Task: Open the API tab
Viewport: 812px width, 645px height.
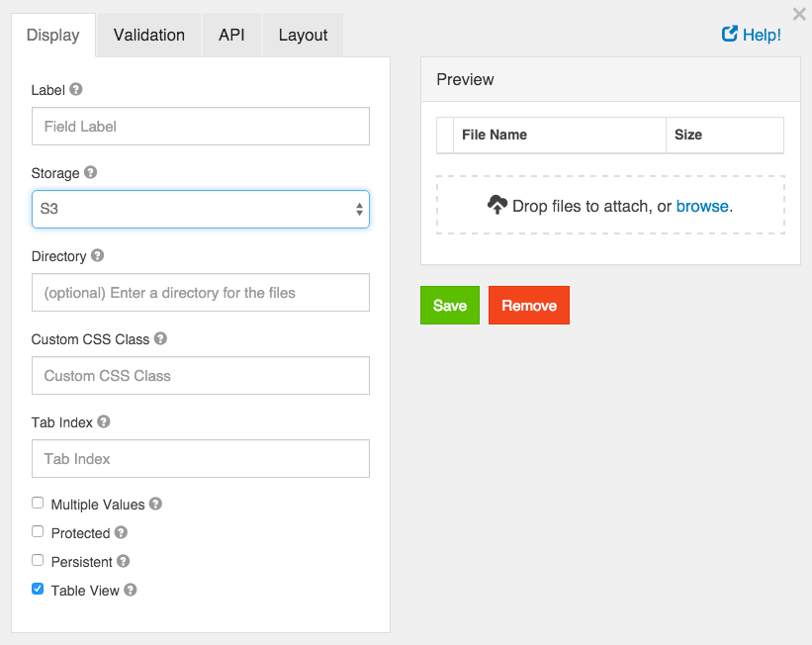Action: pos(231,35)
